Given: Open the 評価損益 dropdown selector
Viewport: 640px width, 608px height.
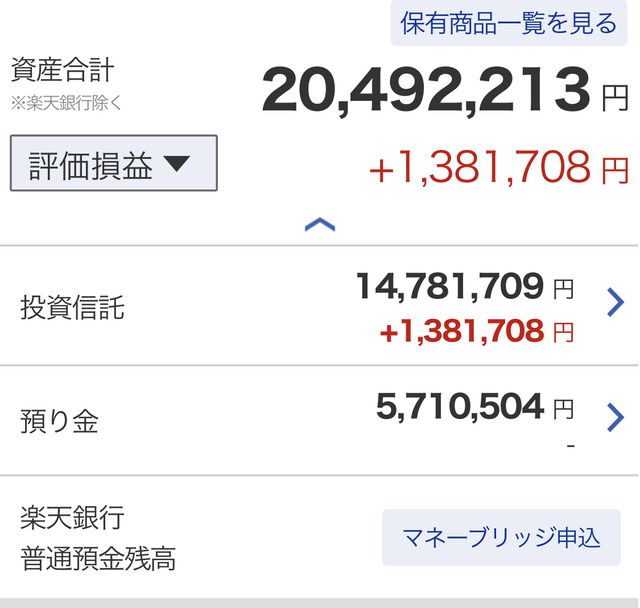Looking at the screenshot, I should 113,164.
